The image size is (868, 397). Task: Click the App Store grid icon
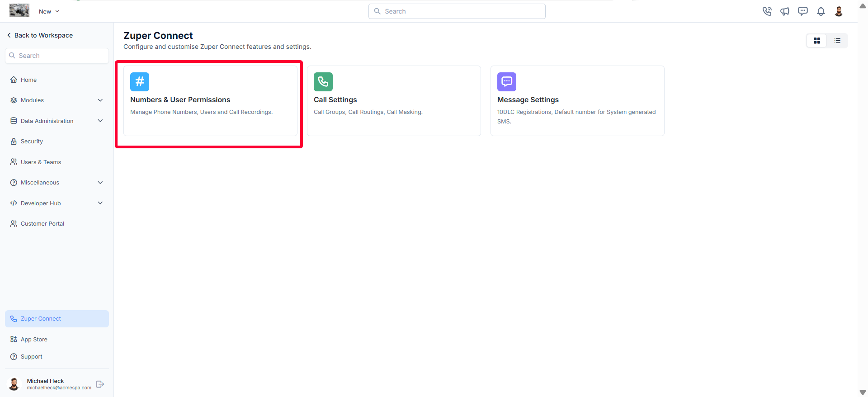pos(14,339)
